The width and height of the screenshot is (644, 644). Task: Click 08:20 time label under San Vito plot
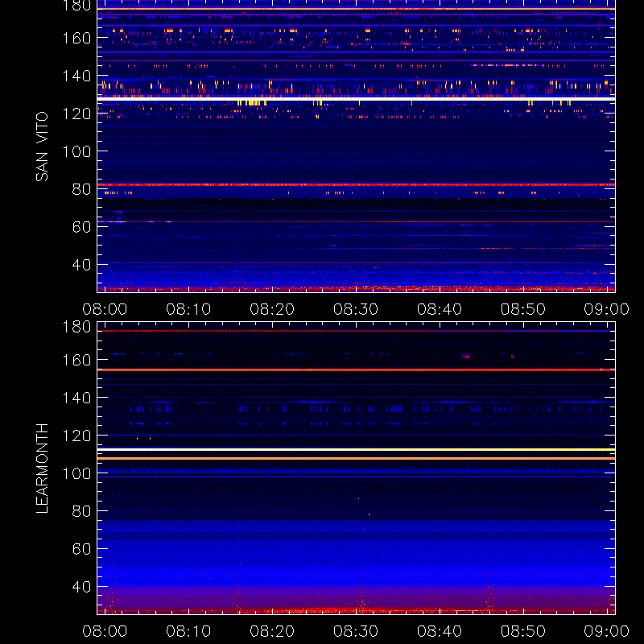click(x=272, y=309)
